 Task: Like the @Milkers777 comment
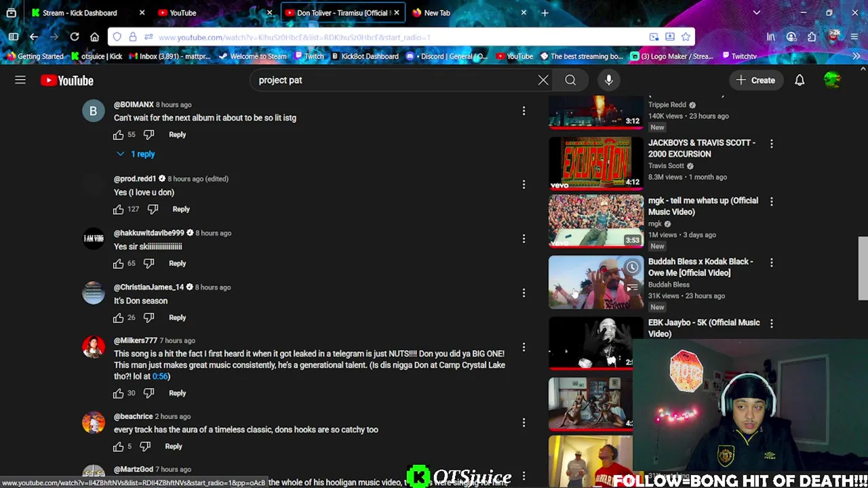118,393
